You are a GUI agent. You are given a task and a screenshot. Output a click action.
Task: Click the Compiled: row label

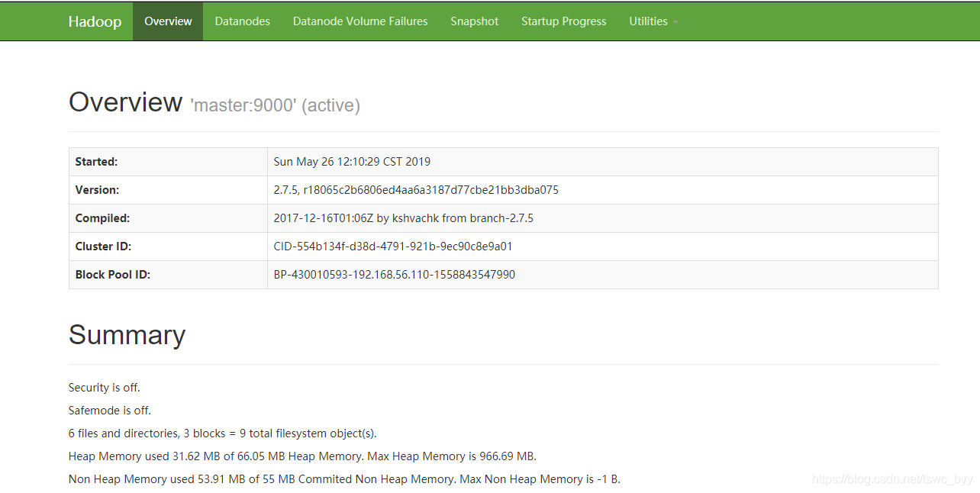[x=102, y=218]
